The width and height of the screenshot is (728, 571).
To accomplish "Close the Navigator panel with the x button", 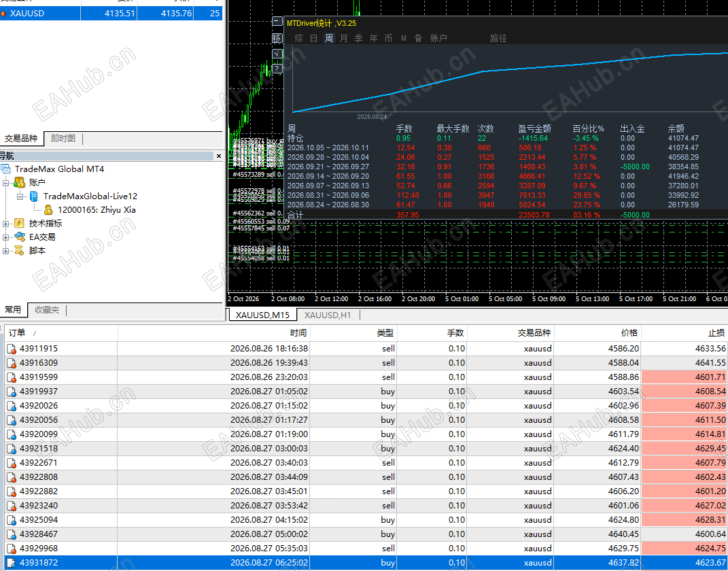I will pos(219,156).
